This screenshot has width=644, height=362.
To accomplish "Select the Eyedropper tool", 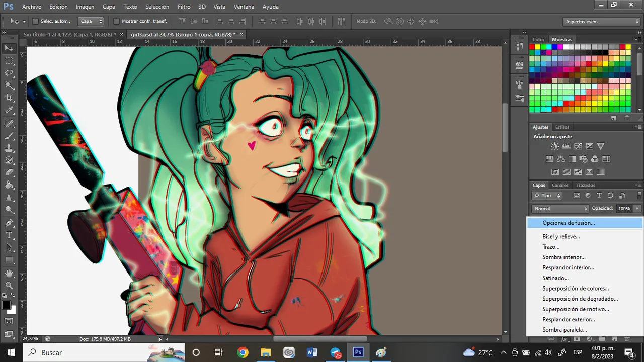I will [9, 110].
